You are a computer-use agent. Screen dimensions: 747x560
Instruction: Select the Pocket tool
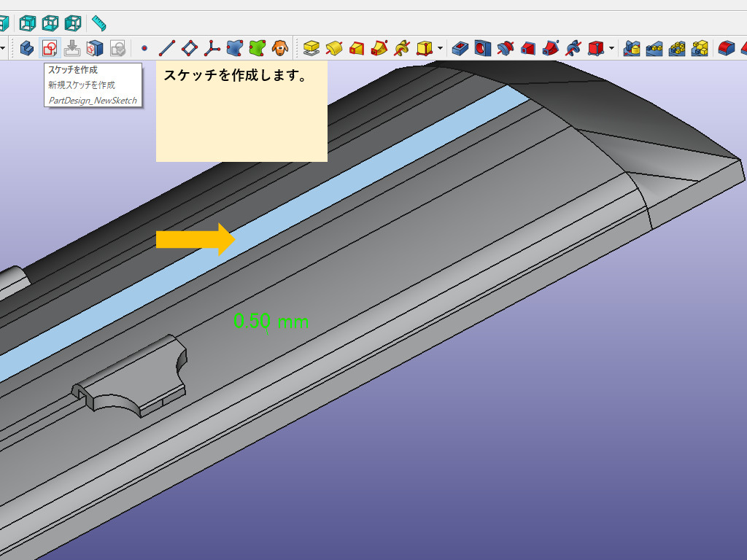tap(459, 49)
